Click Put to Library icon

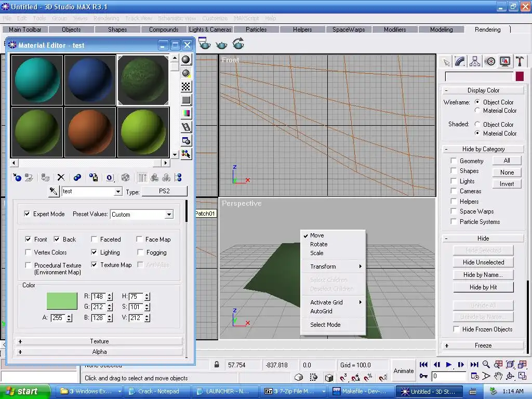click(94, 178)
